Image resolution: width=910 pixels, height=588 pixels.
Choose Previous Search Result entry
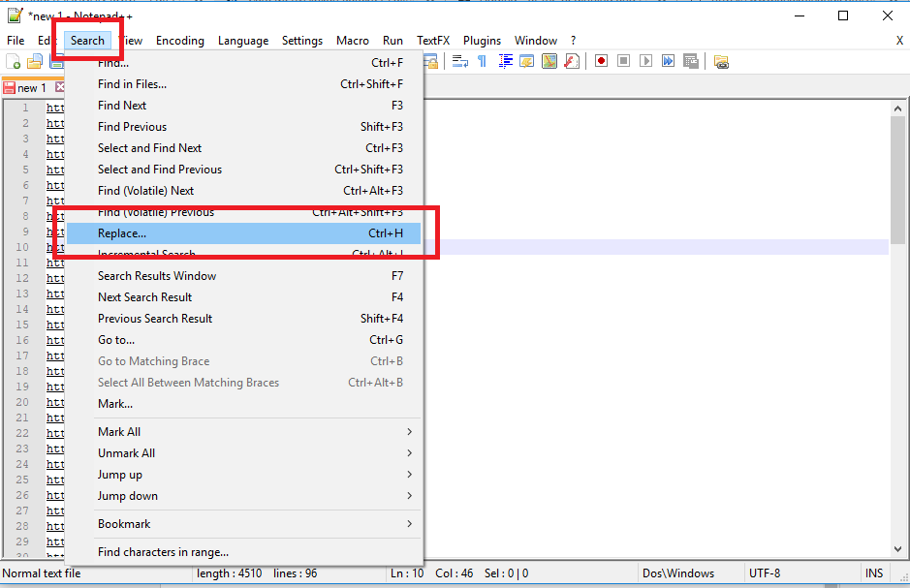click(244, 319)
